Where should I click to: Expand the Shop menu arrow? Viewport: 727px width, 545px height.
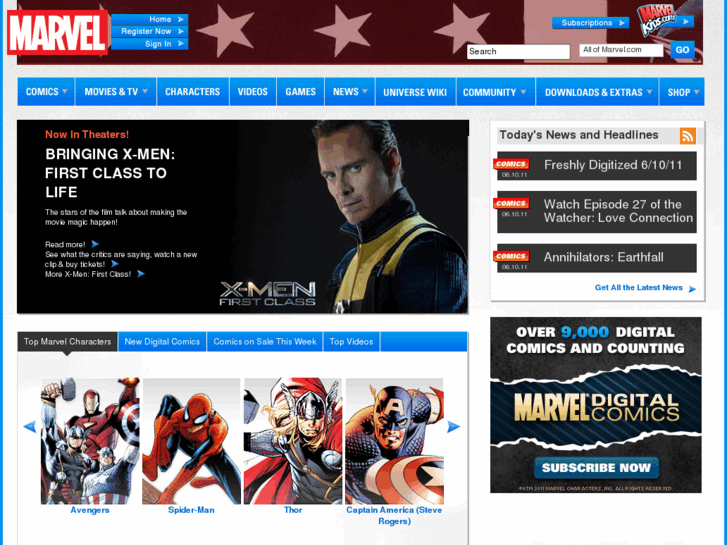point(696,92)
